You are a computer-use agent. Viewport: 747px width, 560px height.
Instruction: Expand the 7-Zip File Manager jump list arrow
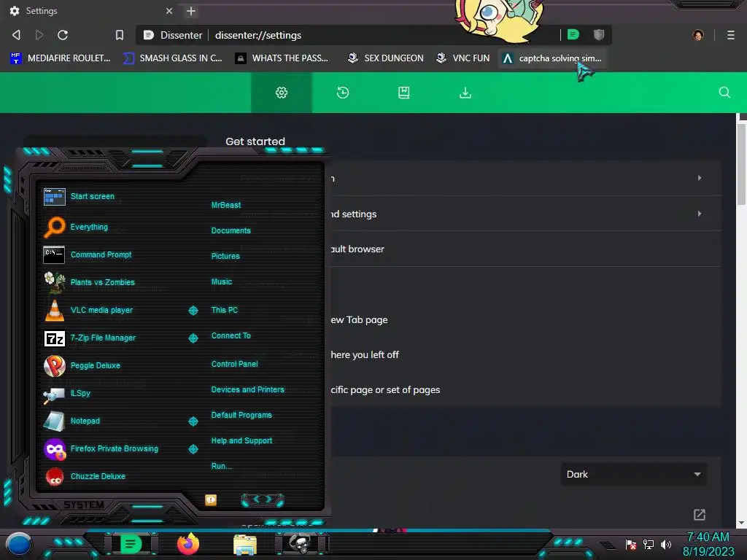[193, 338]
